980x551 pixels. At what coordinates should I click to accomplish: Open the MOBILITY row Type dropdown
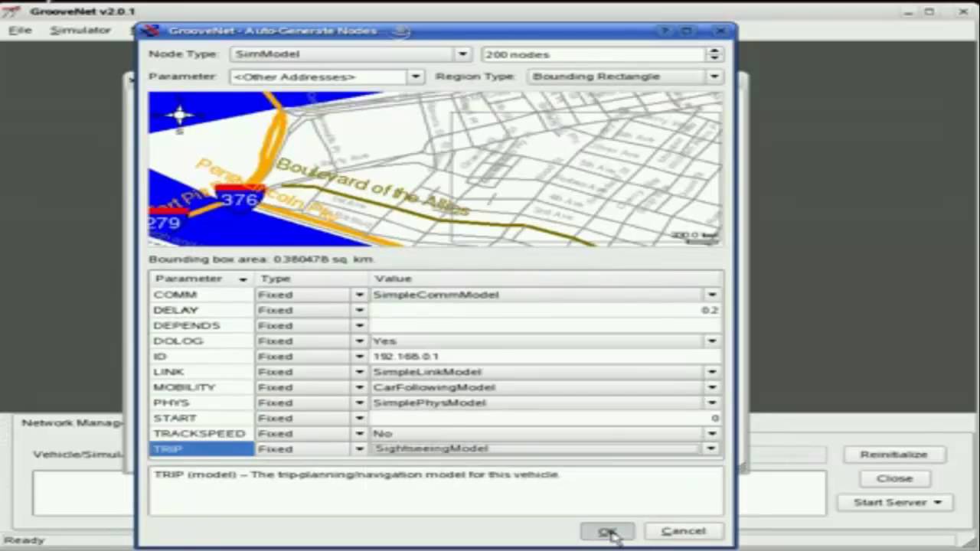pyautogui.click(x=359, y=387)
